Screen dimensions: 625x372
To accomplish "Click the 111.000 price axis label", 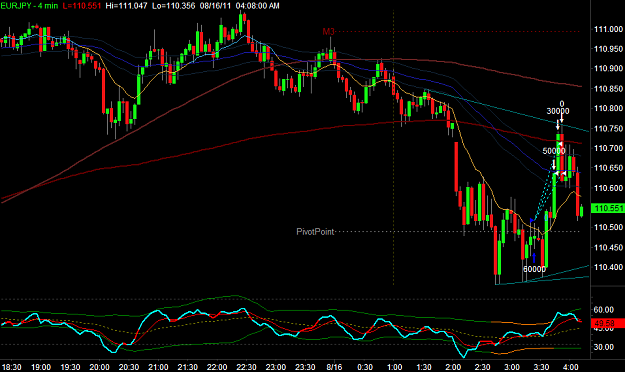I will (x=608, y=29).
